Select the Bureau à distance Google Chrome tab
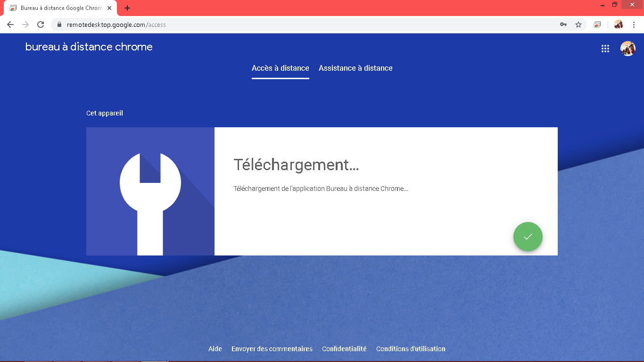Image resolution: width=644 pixels, height=362 pixels. (60, 8)
